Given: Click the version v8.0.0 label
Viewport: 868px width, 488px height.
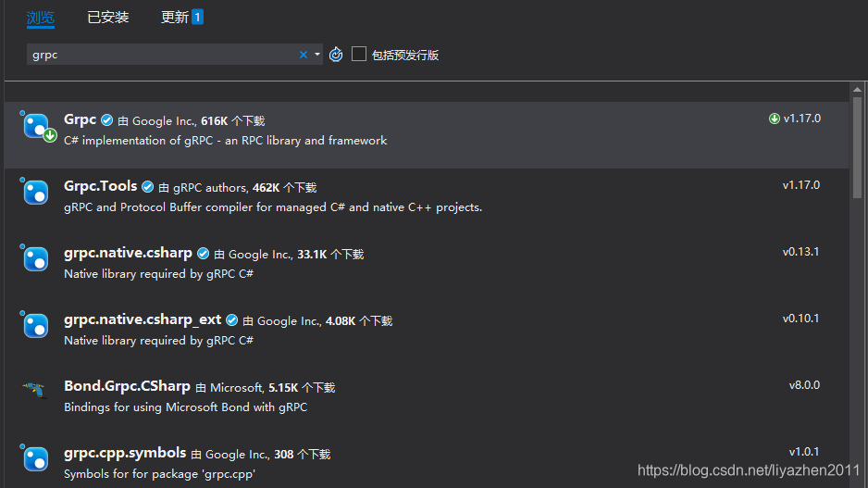Looking at the screenshot, I should 804,385.
